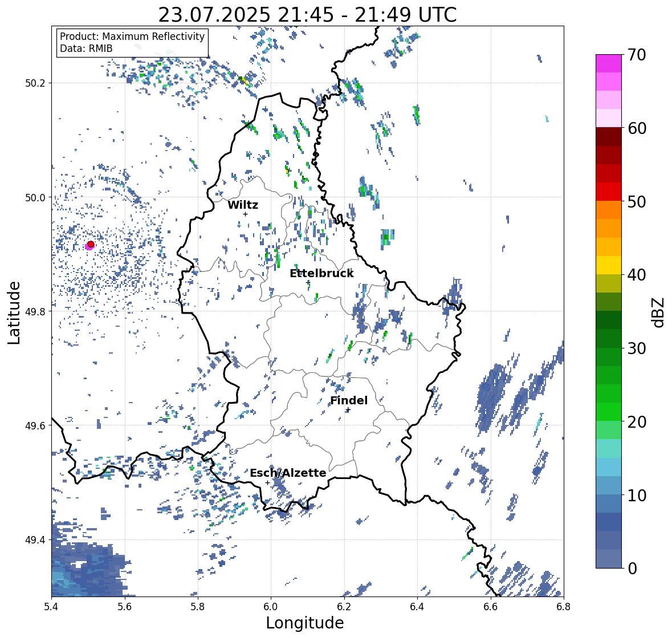Screen dimensions: 672x637
Task: Click the Ettelbruck station label
Action: 321,273
